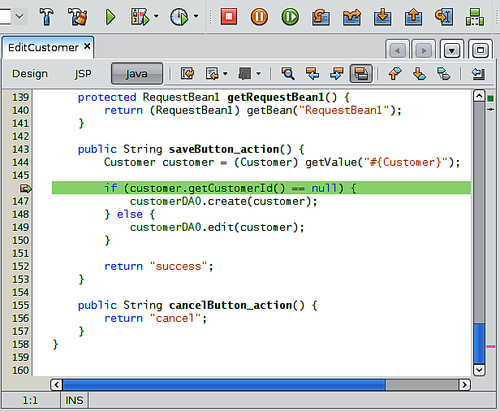Toggle highlight search button in editor toolbar
The width and height of the screenshot is (500, 412).
click(x=361, y=73)
